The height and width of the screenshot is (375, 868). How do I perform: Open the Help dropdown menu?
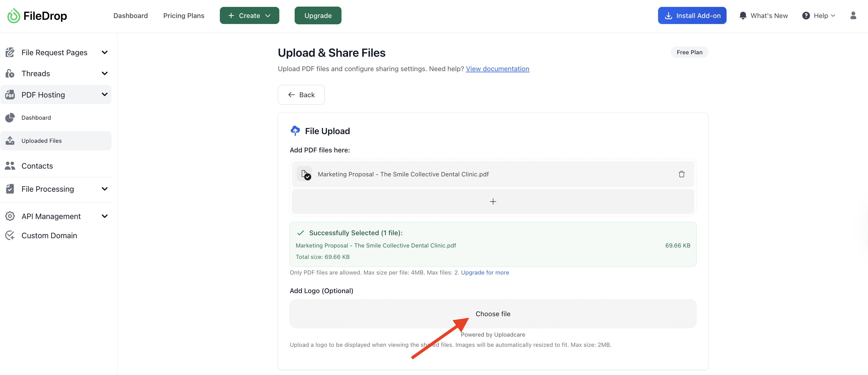click(819, 16)
